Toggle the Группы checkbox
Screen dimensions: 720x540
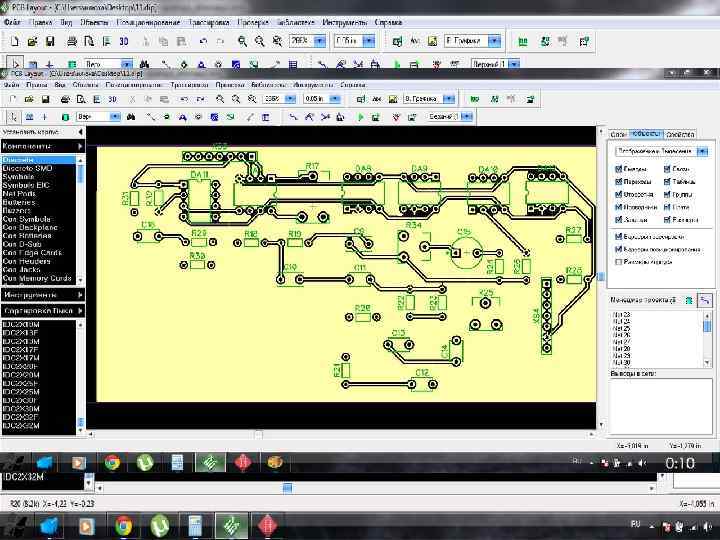coord(667,194)
